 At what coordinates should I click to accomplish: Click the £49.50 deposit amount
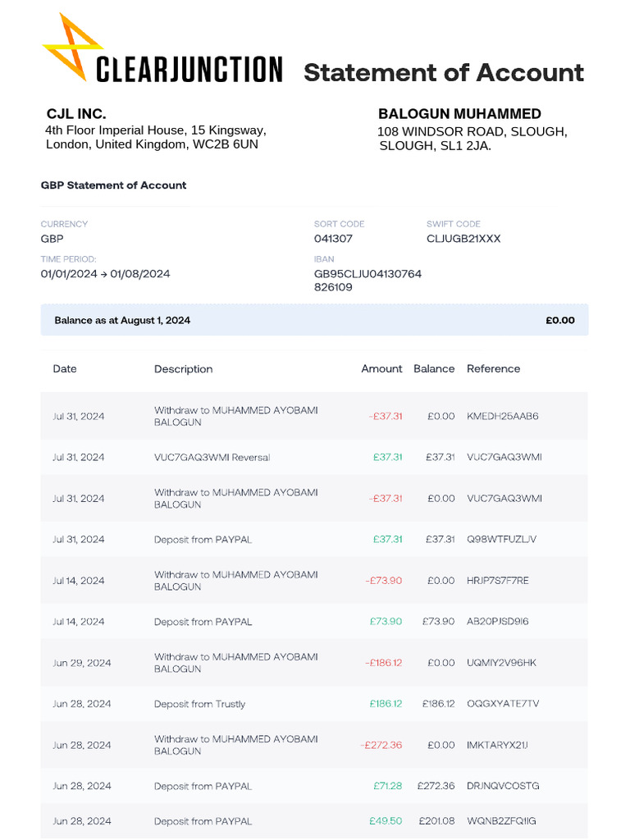[386, 821]
